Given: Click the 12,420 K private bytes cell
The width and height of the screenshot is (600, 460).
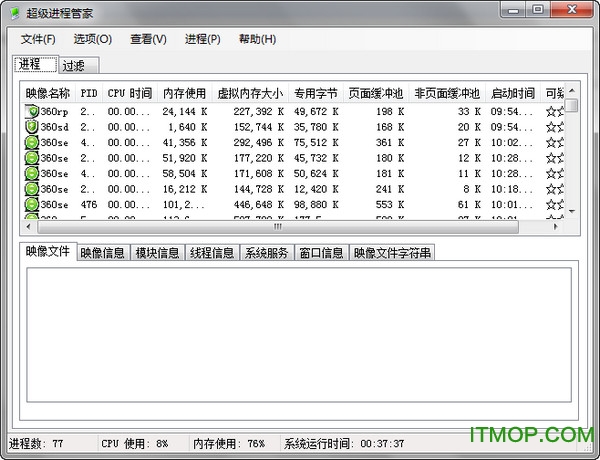Looking at the screenshot, I should click(x=316, y=189).
